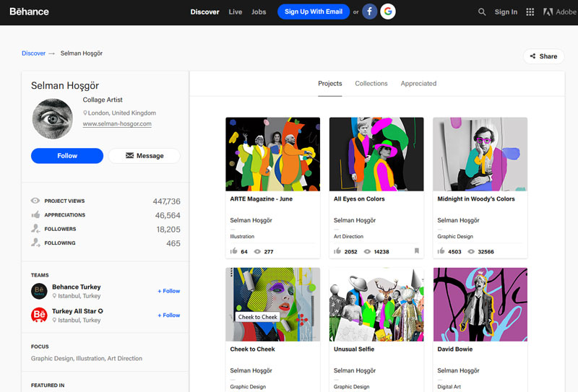Click the project views eye icon
This screenshot has height=392, width=578.
35,201
